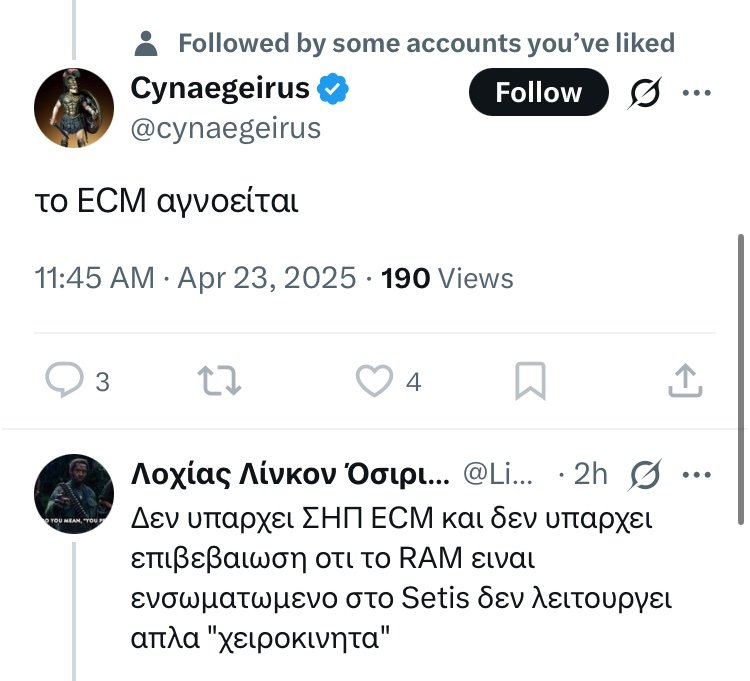Reply to the Cynaegeirus tweet
Image resolution: width=750 pixels, height=681 pixels.
66,381
